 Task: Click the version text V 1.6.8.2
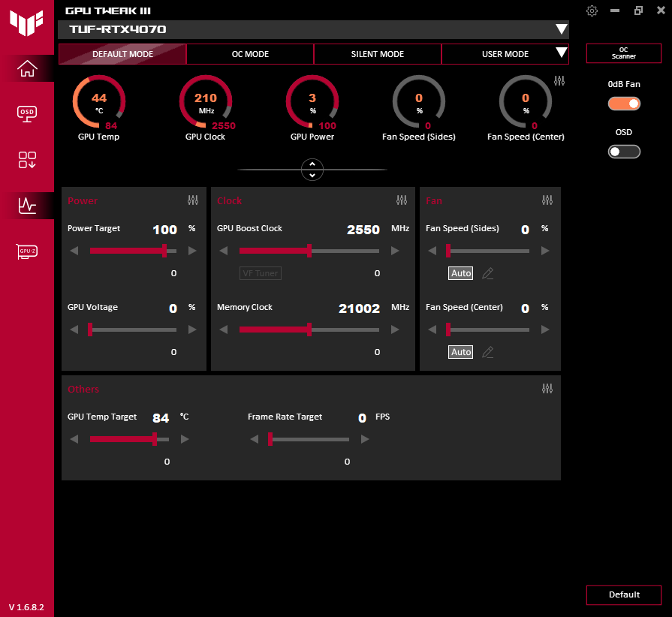(26, 607)
